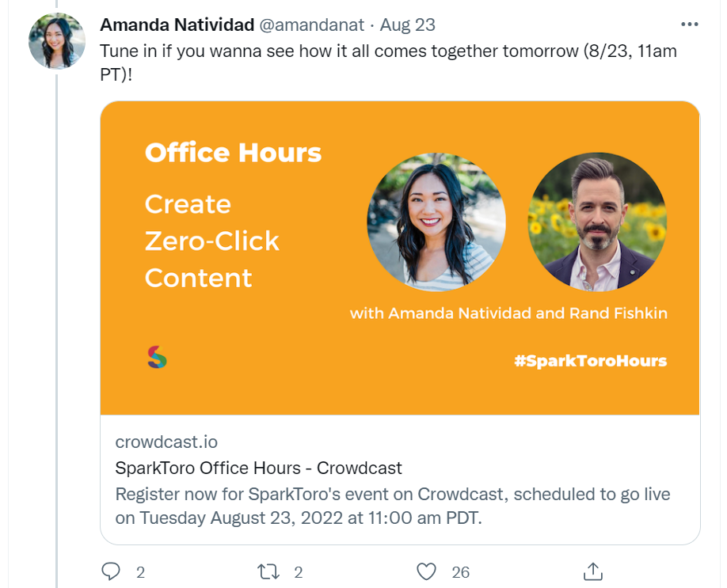Open Amanda Natividad's profile avatar
Viewport: 727px width, 588px height.
pyautogui.click(x=56, y=41)
